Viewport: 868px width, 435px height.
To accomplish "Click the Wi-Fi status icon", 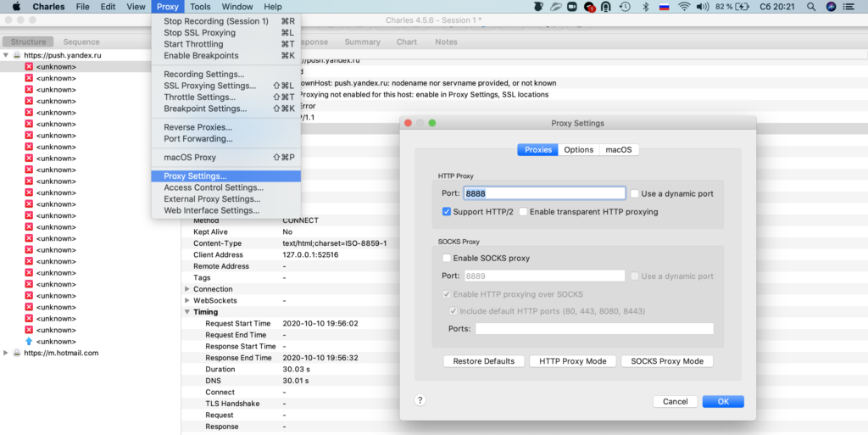I will pyautogui.click(x=683, y=7).
